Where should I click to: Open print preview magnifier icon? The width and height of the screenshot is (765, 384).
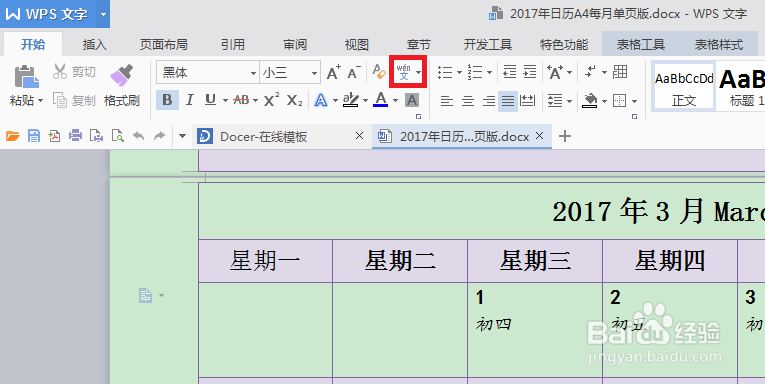point(118,136)
